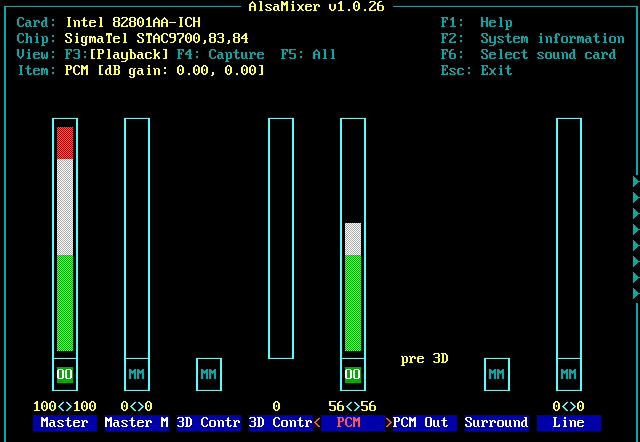Image resolution: width=640 pixels, height=442 pixels.
Task: Select the highlighted PCM channel label
Action: [353, 422]
